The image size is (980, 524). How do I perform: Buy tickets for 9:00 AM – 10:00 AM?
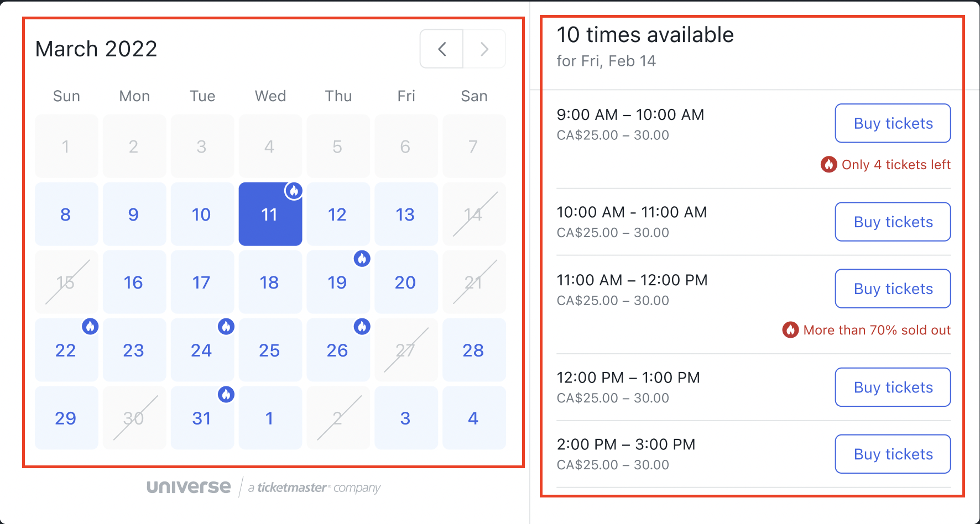coord(893,123)
